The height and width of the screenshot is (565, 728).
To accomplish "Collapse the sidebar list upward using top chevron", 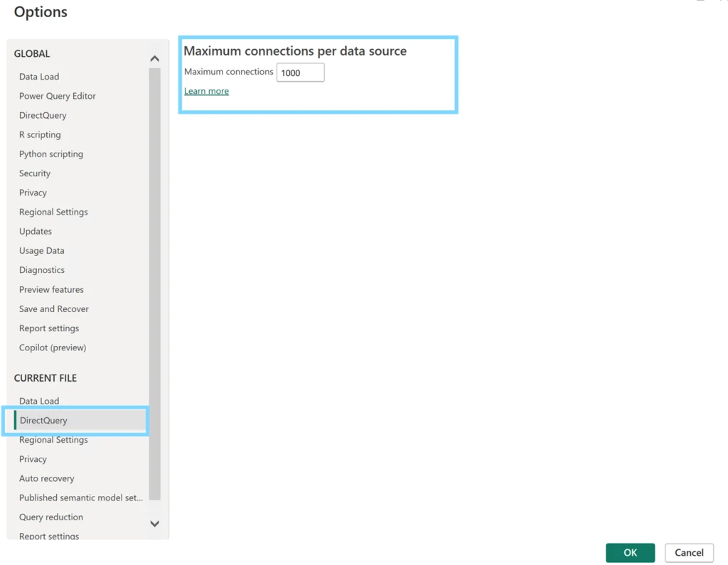I will [154, 58].
